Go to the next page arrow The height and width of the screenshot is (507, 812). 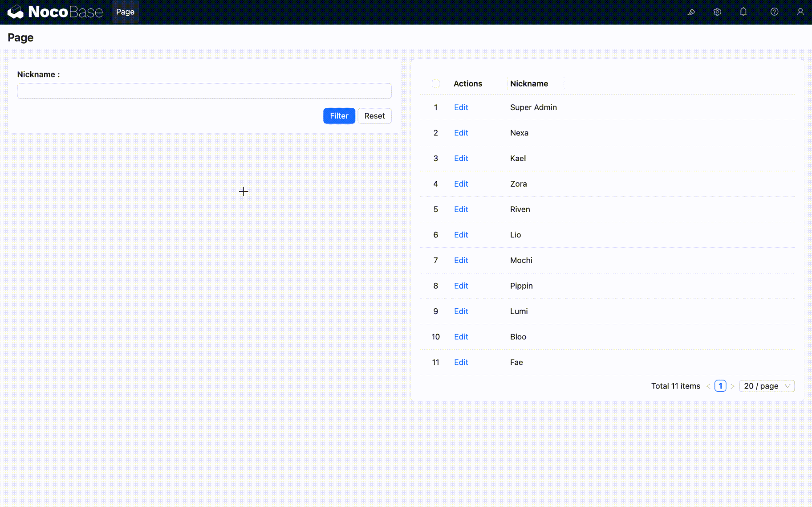[x=732, y=386]
